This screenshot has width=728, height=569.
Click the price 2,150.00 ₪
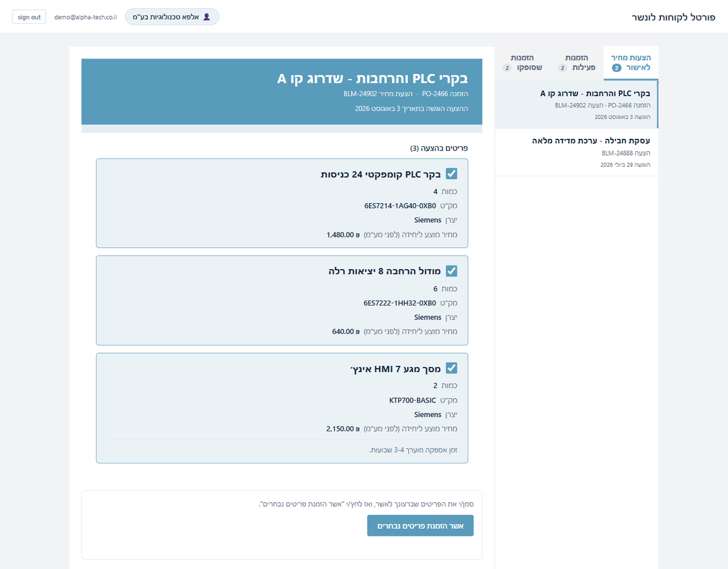point(343,429)
